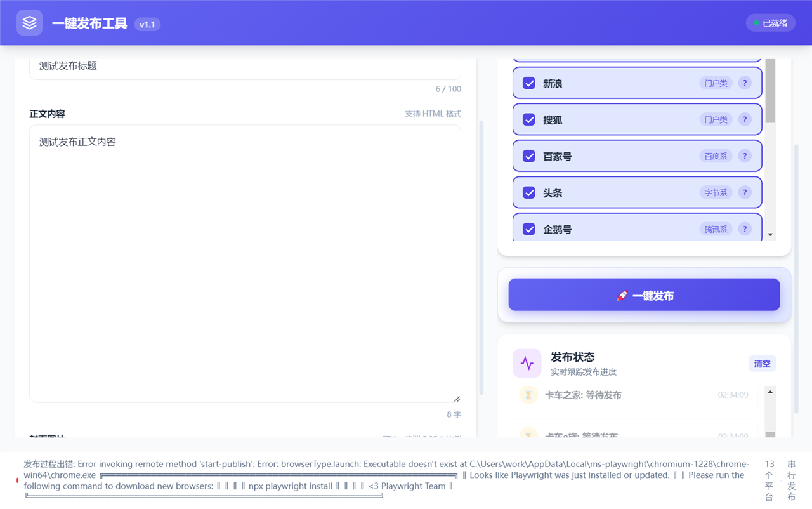Click into the 正文内容 text area
812x509 pixels.
coord(245,263)
